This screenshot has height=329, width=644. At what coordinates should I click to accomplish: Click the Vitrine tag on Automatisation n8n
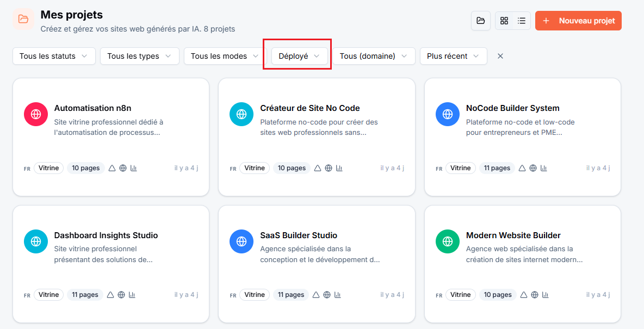[48, 168]
